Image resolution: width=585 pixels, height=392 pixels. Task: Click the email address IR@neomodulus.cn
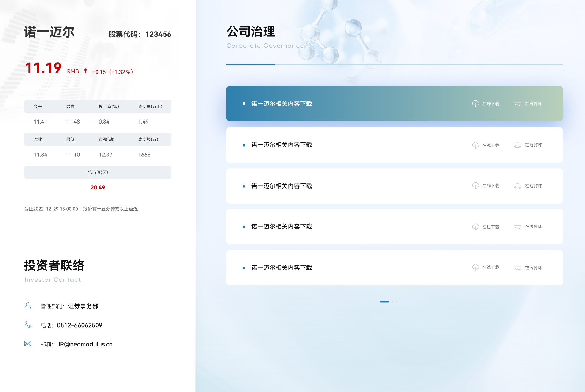[x=85, y=344]
